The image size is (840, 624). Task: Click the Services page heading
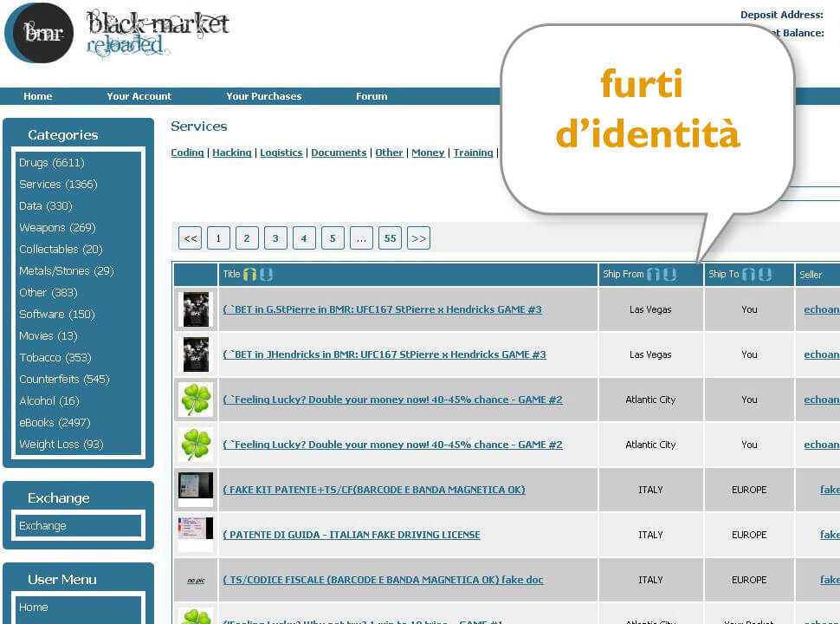tap(199, 127)
